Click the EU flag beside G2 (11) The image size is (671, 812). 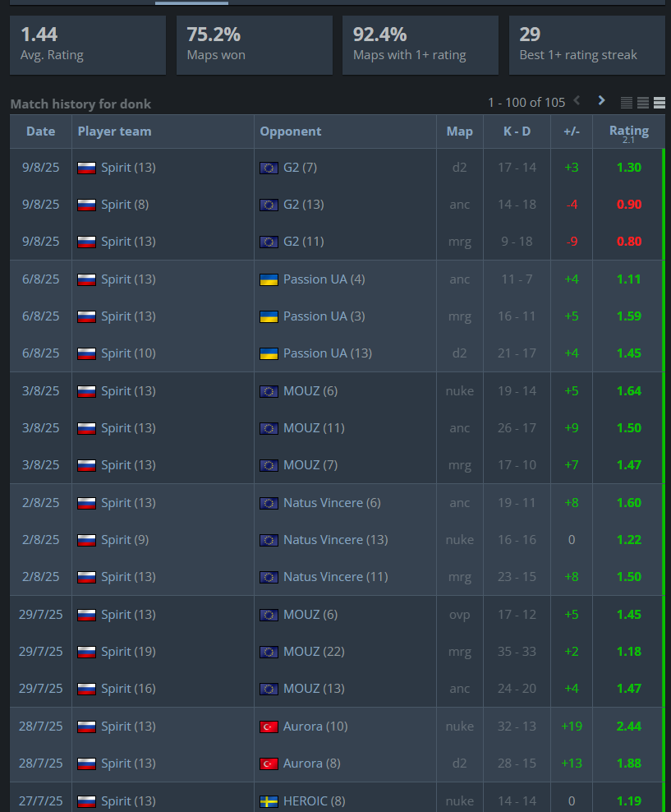click(269, 242)
